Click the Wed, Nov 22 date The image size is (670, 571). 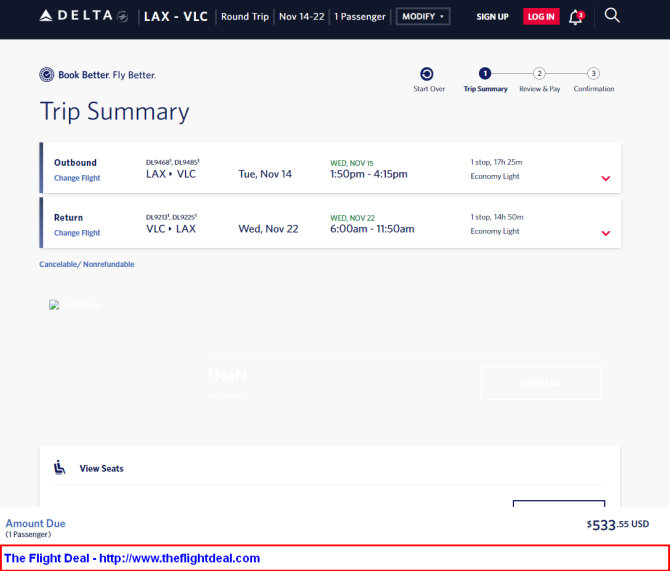268,229
